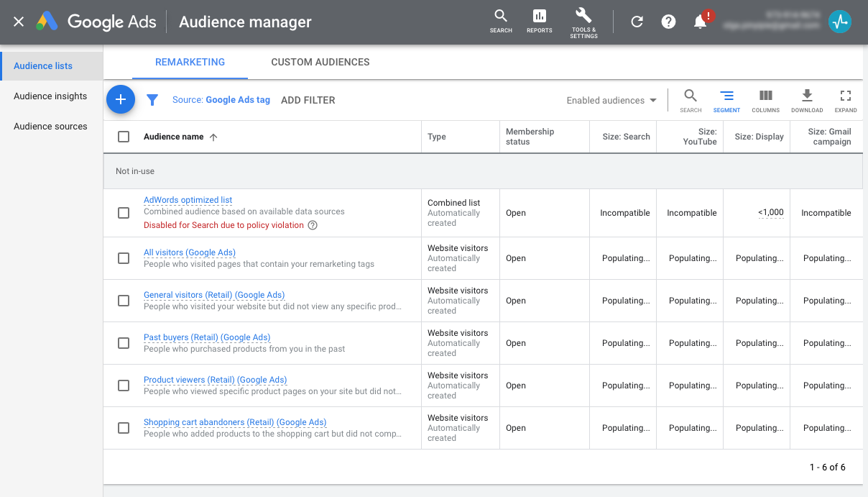Click Open status in AdWords optimized list row
The height and width of the screenshot is (497, 868).
516,213
